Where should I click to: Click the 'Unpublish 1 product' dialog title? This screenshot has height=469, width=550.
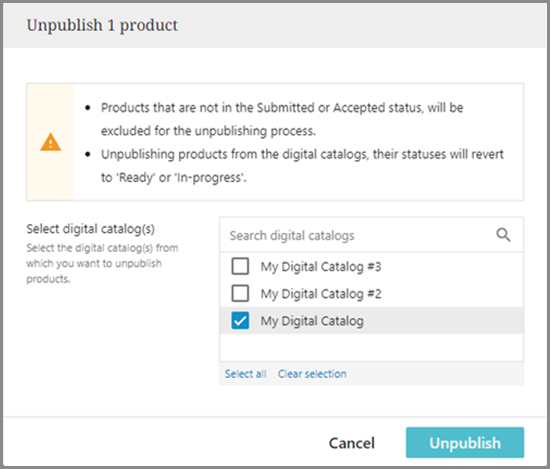[x=102, y=25]
